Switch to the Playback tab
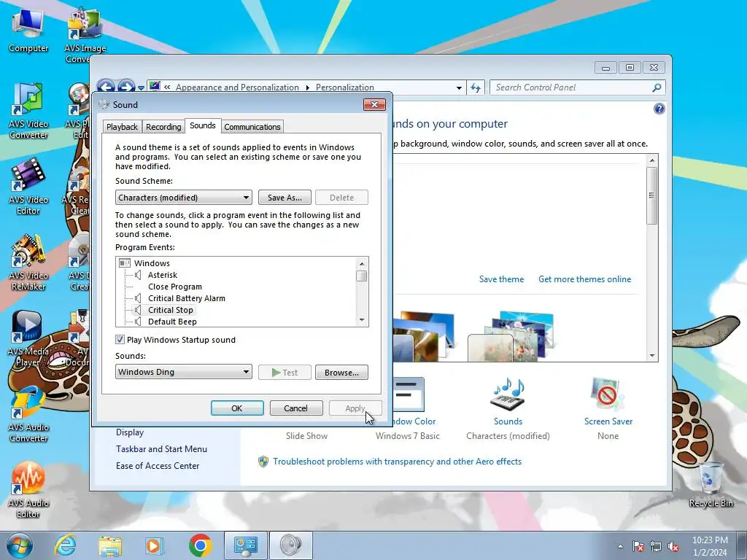 click(x=122, y=127)
